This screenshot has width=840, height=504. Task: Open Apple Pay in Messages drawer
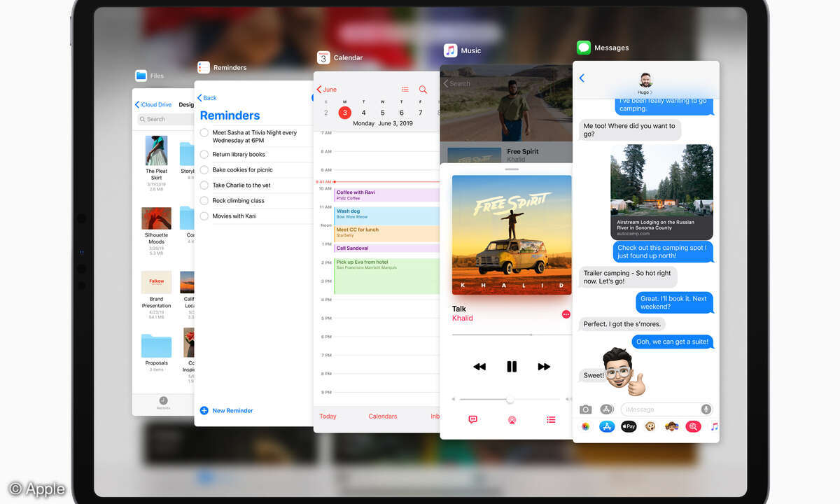coord(629,426)
